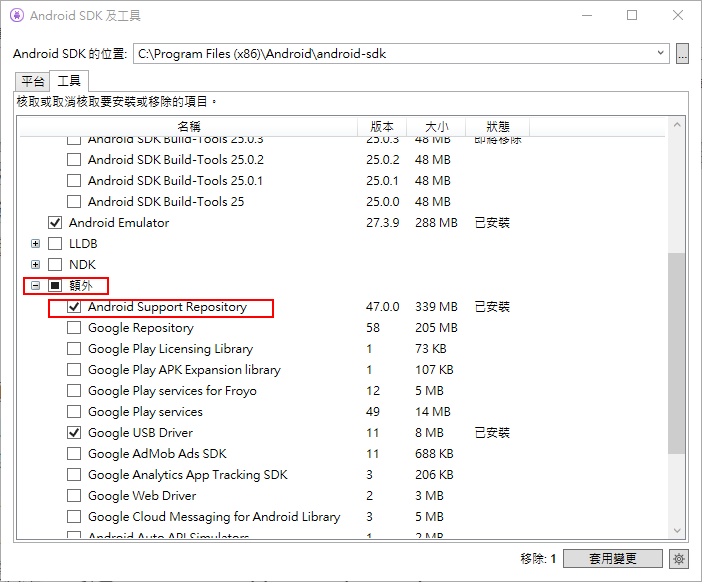Minimize the Android SDK window
The height and width of the screenshot is (582, 702).
click(x=587, y=15)
